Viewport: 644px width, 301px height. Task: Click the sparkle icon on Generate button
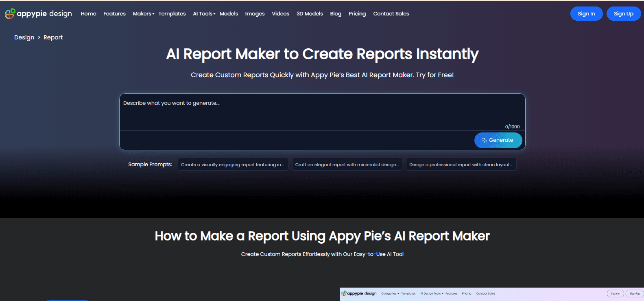click(485, 140)
